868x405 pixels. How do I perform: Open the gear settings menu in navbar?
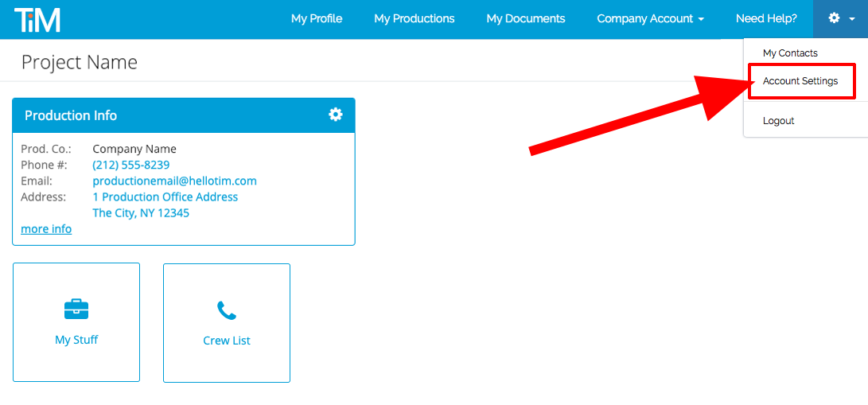pyautogui.click(x=840, y=19)
